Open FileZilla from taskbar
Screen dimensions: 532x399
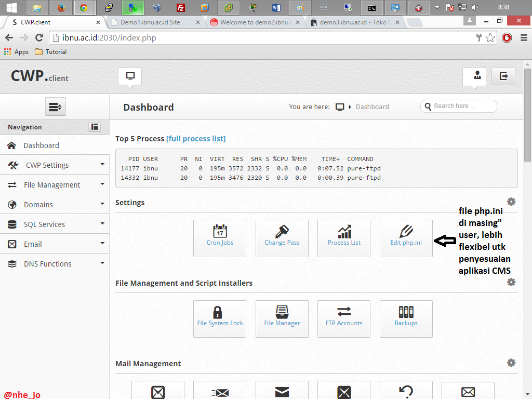click(x=181, y=7)
